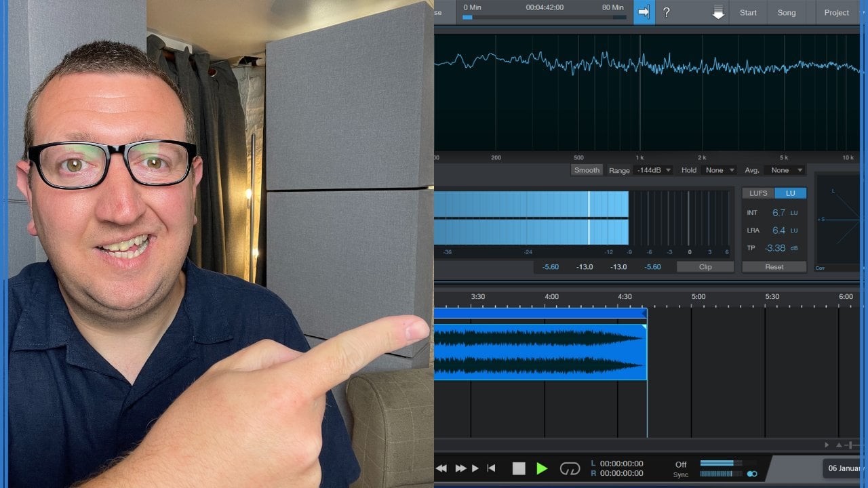
Task: Click the Return to Start icon
Action: (x=491, y=468)
